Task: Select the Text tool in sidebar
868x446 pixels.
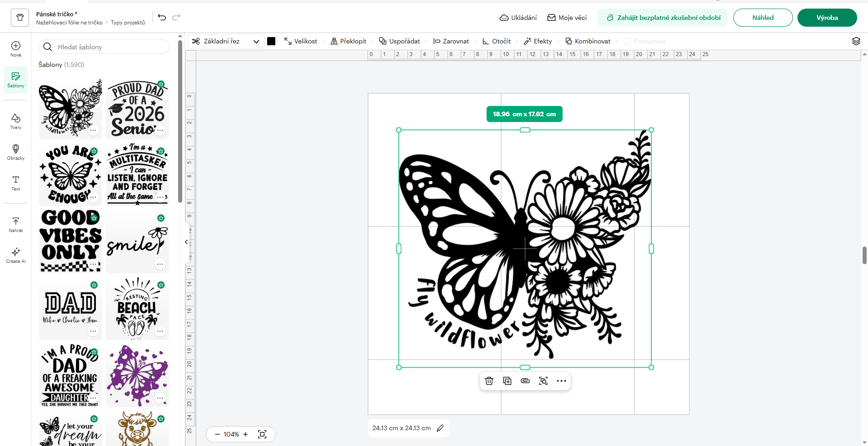Action: click(x=16, y=183)
